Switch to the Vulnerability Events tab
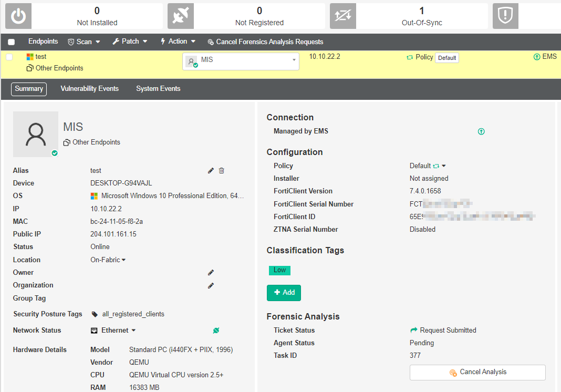The height and width of the screenshot is (392, 561). coord(89,88)
